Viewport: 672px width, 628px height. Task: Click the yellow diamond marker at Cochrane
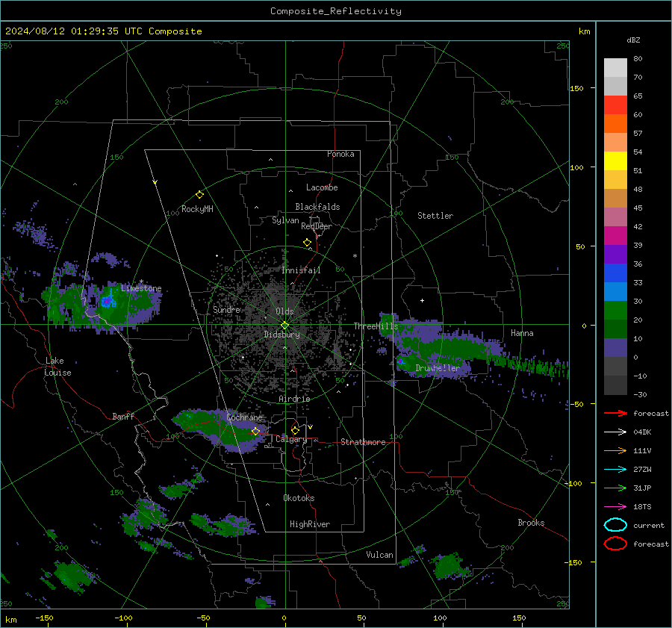pyautogui.click(x=255, y=432)
